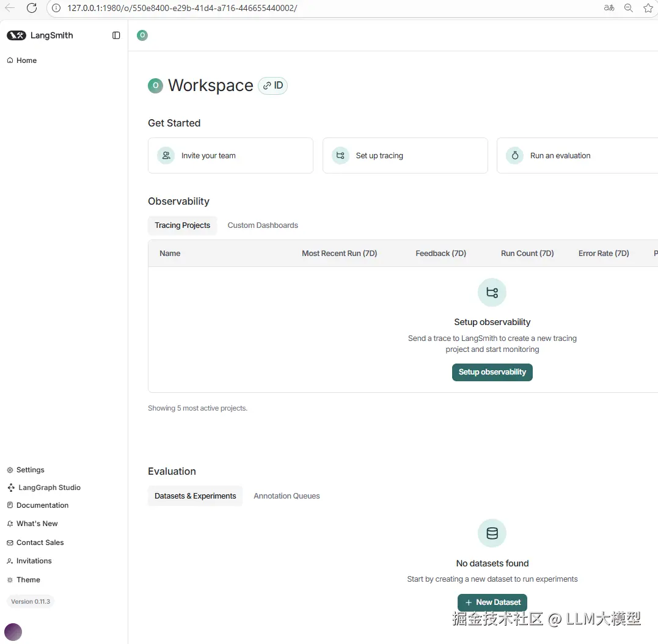
Task: Go Home via sidebar link
Action: click(x=26, y=60)
